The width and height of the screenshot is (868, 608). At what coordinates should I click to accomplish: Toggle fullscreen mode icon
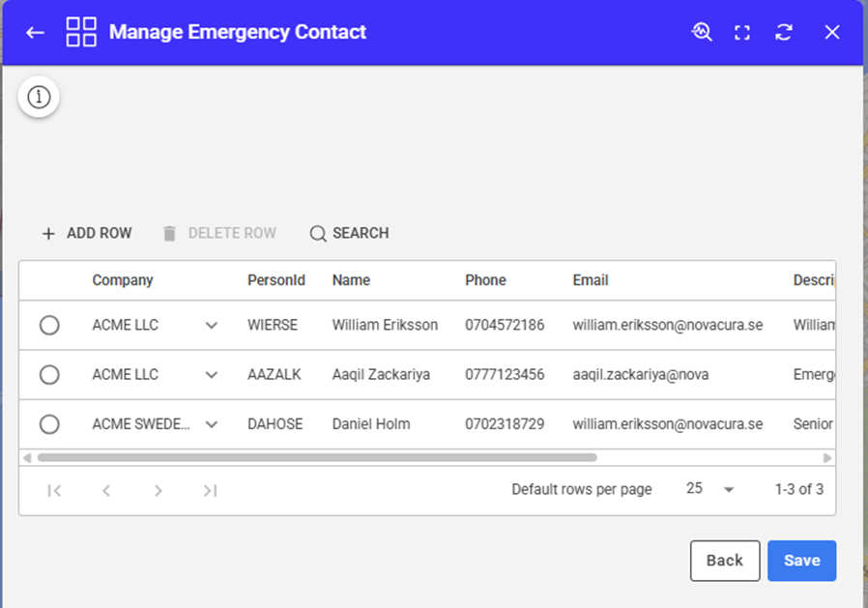point(742,33)
